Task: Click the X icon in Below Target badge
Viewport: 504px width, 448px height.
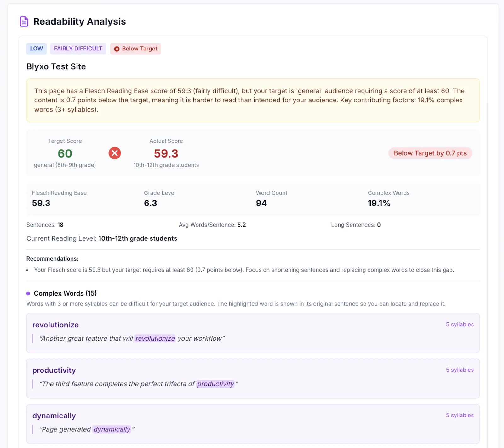Action: click(x=117, y=49)
